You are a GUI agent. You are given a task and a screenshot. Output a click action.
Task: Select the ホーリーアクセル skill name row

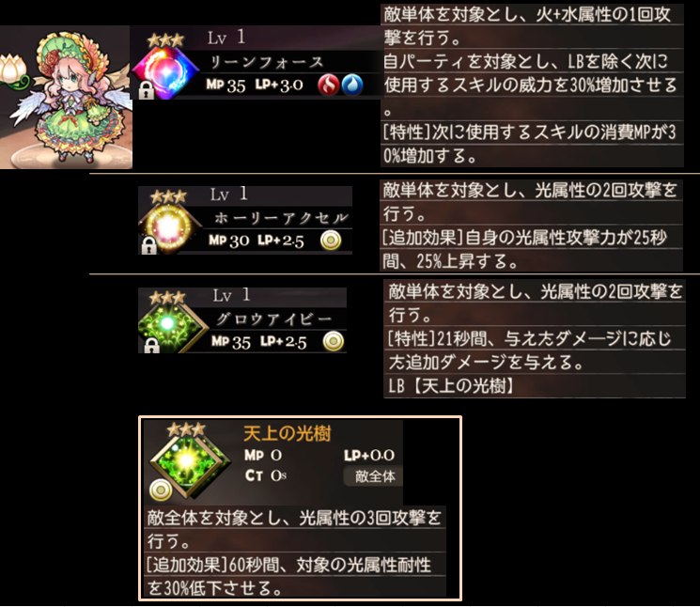coord(277,218)
